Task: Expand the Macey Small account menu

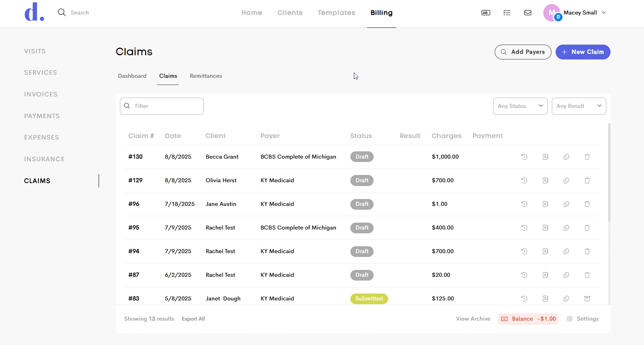Action: 575,13
